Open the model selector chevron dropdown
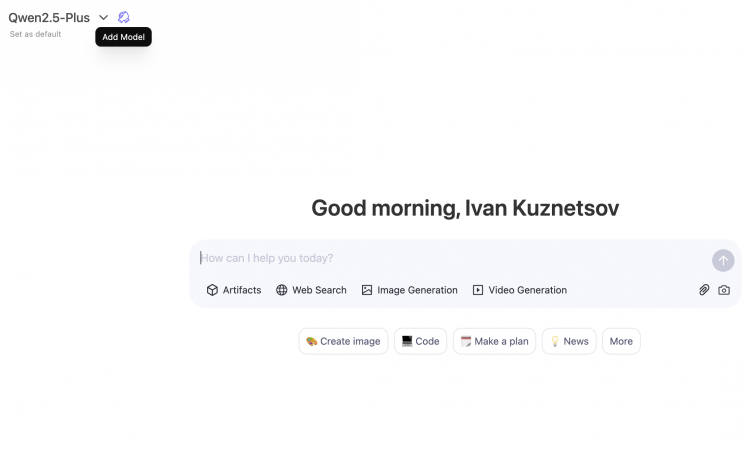 [103, 18]
